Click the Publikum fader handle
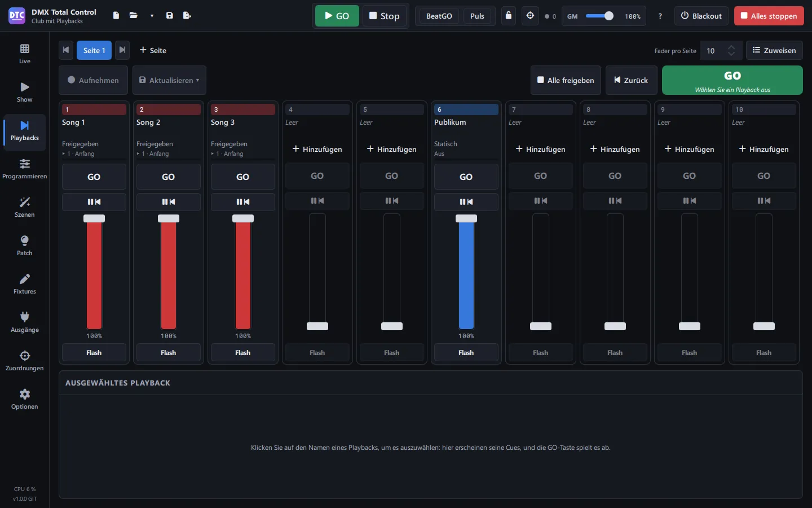This screenshot has width=812, height=508. click(466, 218)
